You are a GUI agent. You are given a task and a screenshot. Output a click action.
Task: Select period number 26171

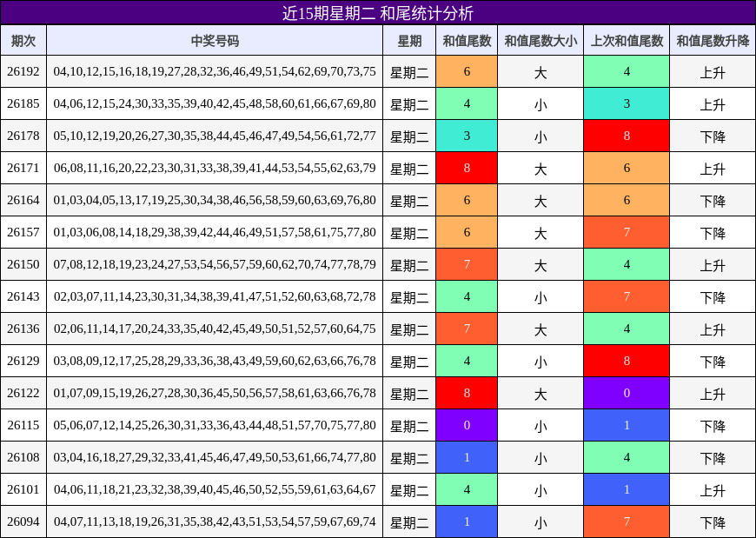(23, 168)
